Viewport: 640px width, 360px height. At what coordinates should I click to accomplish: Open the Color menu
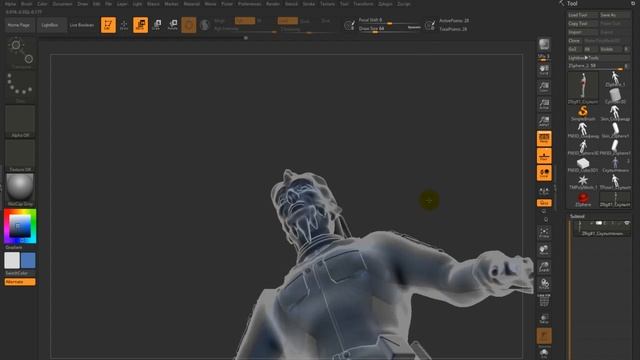(x=42, y=4)
